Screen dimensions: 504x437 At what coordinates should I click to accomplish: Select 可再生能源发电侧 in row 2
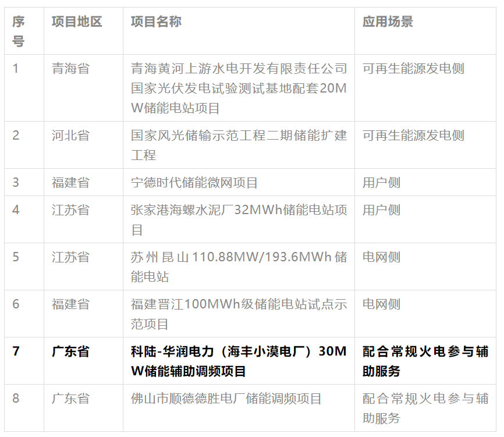click(x=413, y=136)
